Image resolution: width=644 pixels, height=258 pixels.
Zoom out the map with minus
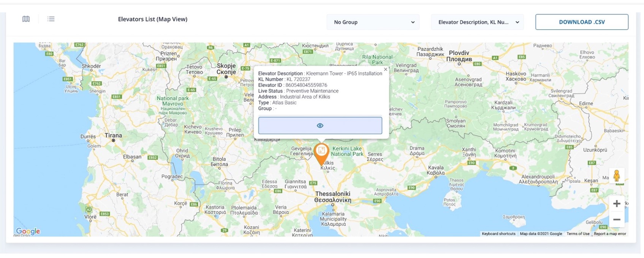pos(617,220)
